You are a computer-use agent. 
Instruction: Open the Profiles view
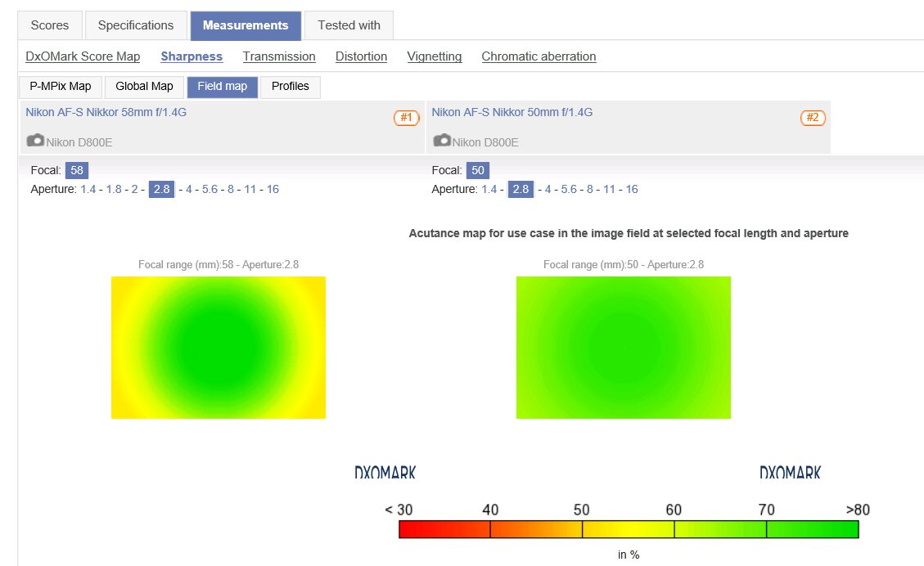(x=291, y=87)
